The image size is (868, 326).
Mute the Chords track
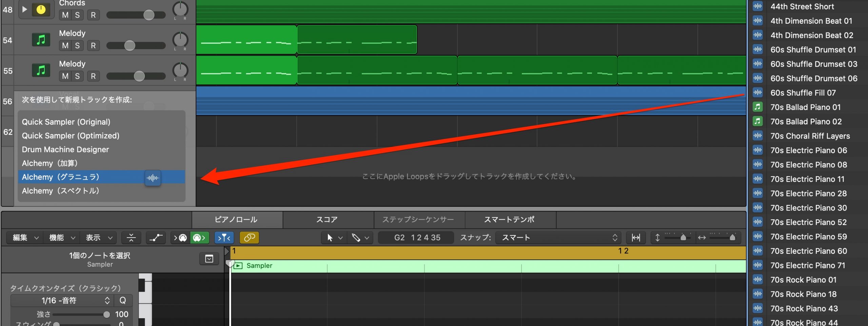tap(65, 15)
